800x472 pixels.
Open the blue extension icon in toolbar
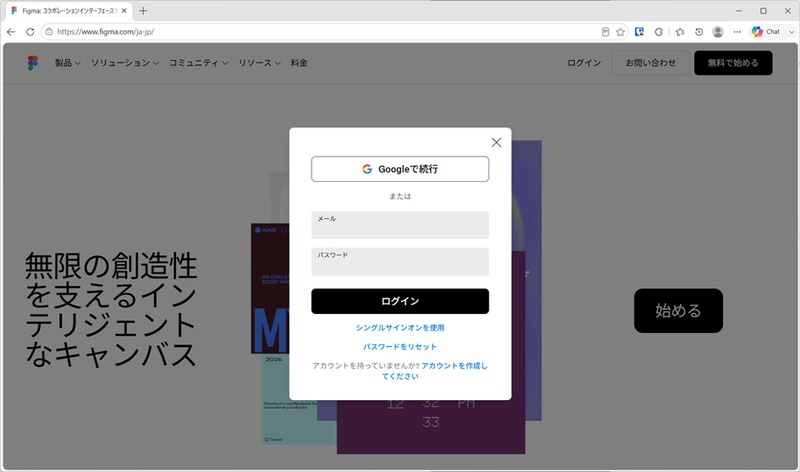click(x=639, y=32)
